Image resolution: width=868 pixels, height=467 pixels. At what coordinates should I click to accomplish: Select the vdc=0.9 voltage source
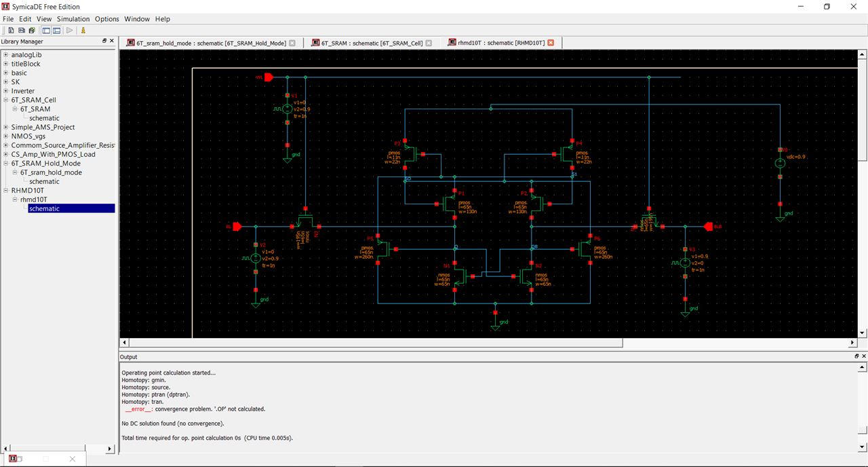click(780, 163)
